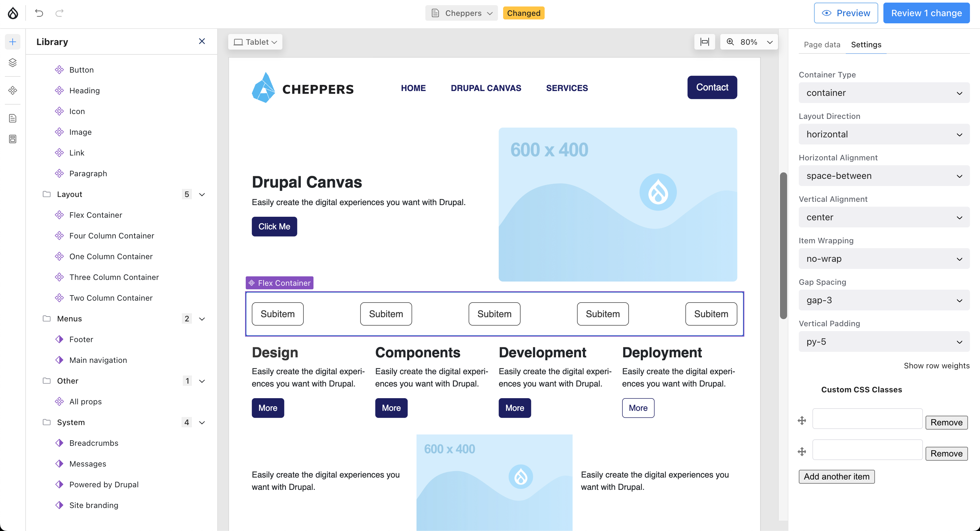The height and width of the screenshot is (531, 980).
Task: Switch to the Settings tab
Action: click(x=866, y=44)
